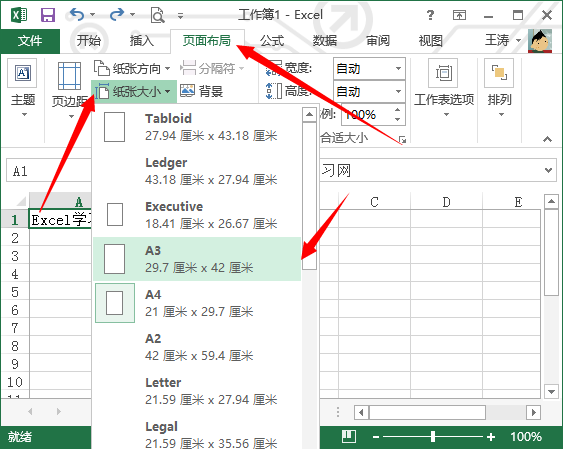Image resolution: width=563 pixels, height=449 pixels.
Task: Click the Excel application icon
Action: 19,15
